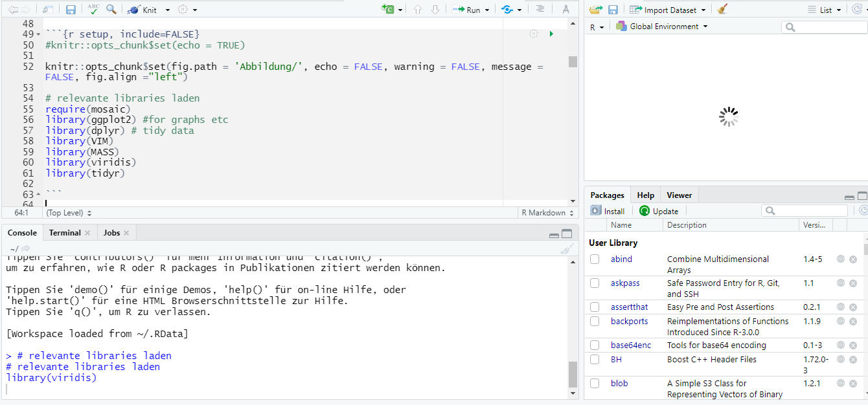The height and width of the screenshot is (405, 868).
Task: Clear console using broom icon
Action: [566, 248]
